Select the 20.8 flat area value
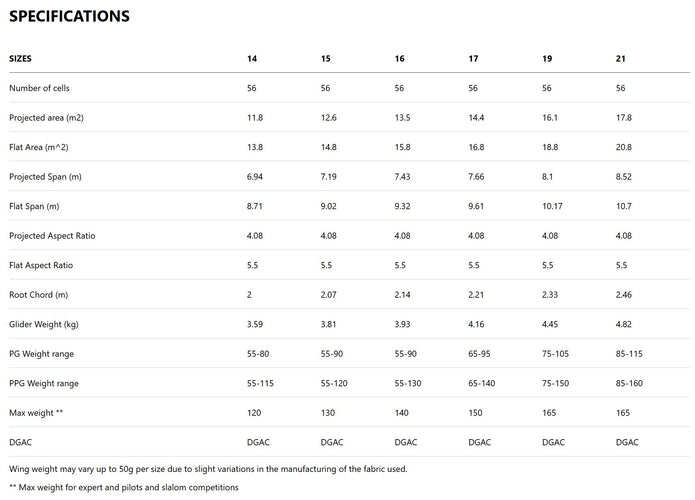 (x=624, y=147)
